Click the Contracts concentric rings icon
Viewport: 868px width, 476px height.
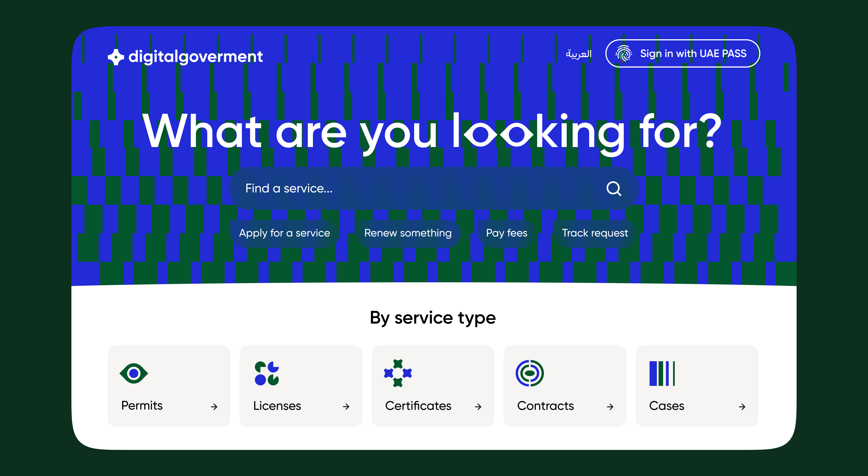point(530,373)
